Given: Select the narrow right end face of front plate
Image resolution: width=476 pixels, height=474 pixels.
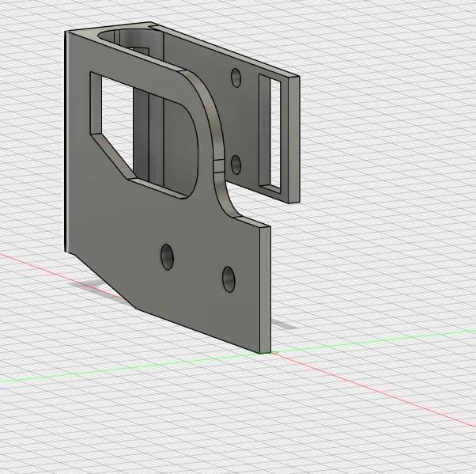Looking at the screenshot, I should pos(266,289).
